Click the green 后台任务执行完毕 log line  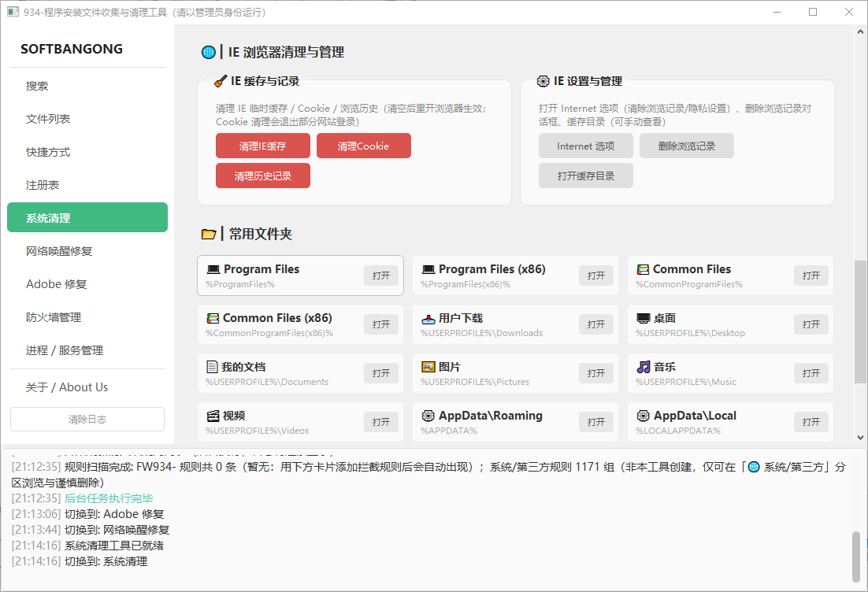(109, 498)
